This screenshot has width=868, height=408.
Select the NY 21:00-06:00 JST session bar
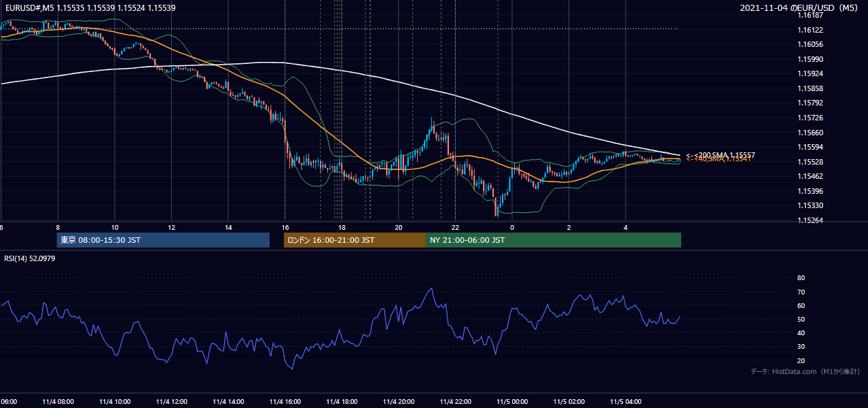(x=554, y=240)
